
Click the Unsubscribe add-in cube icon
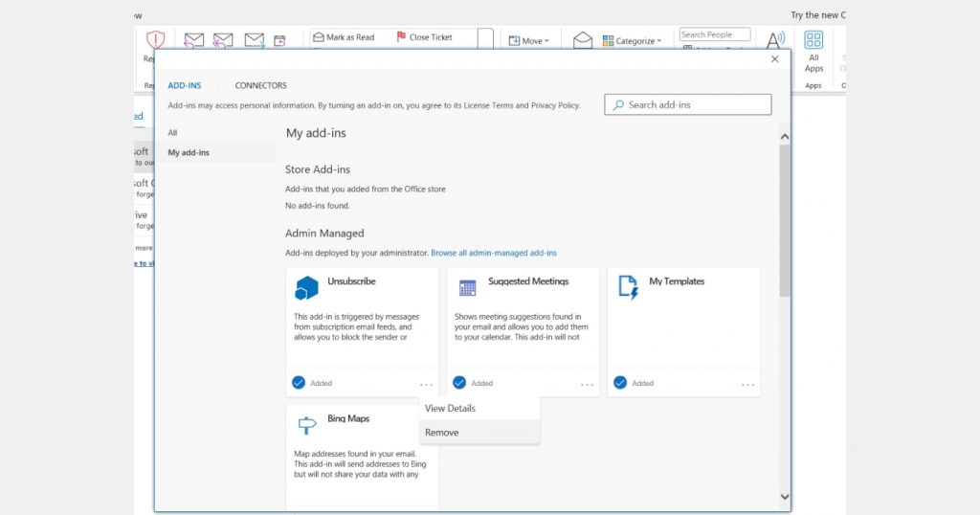306,287
